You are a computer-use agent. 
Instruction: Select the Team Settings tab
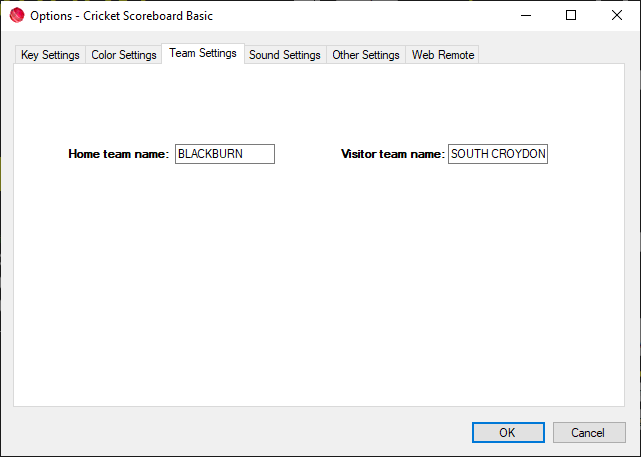tap(203, 53)
